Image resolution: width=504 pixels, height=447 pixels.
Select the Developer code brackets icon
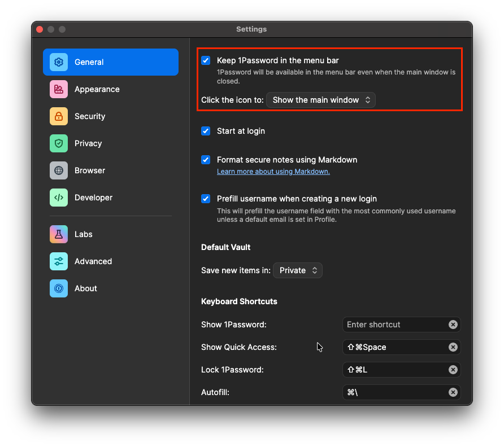pos(59,198)
